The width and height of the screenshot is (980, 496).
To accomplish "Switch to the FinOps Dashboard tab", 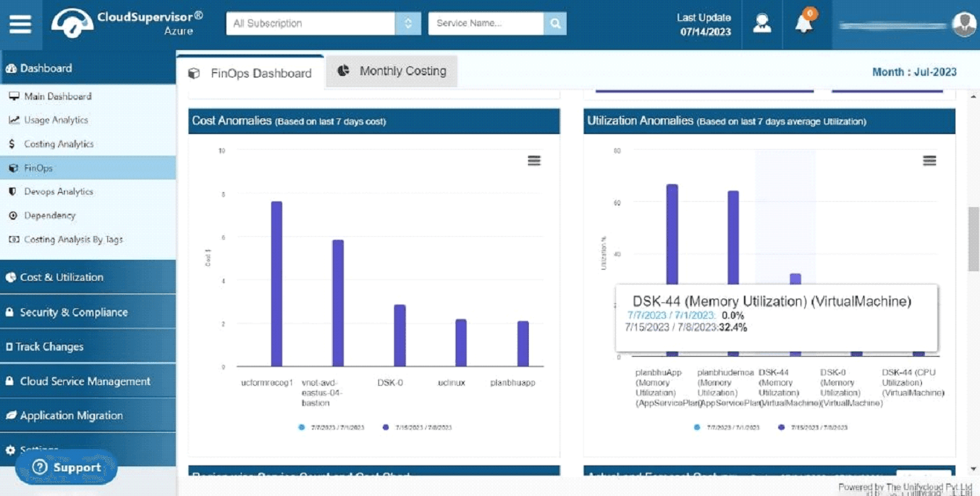I will 250,73.
